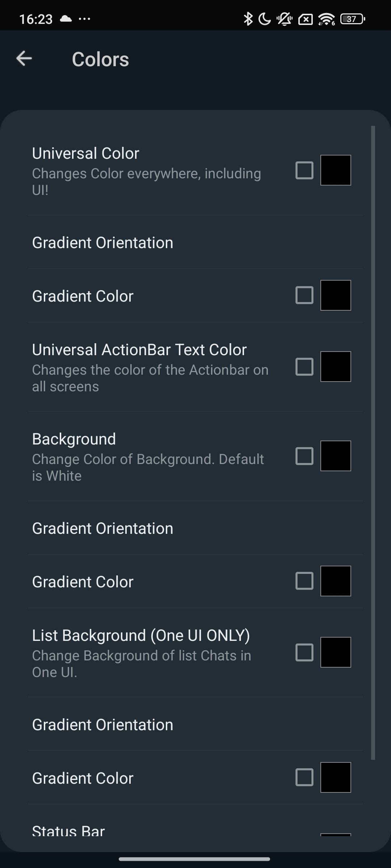
Task: Enable the Universal Color checkbox
Action: (x=304, y=170)
